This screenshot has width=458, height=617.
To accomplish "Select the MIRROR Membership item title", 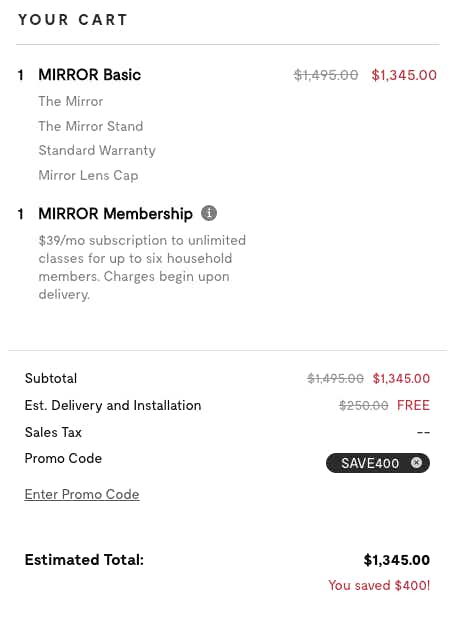I will 115,214.
